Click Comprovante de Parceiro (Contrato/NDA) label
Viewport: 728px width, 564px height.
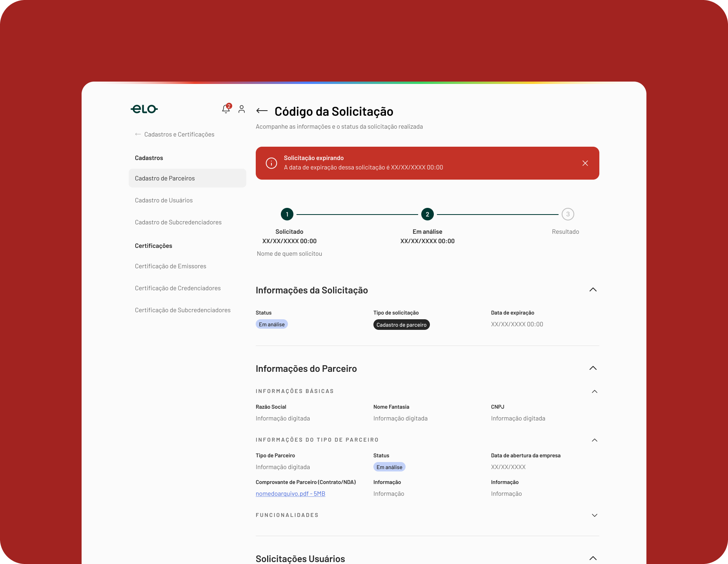pos(306,482)
